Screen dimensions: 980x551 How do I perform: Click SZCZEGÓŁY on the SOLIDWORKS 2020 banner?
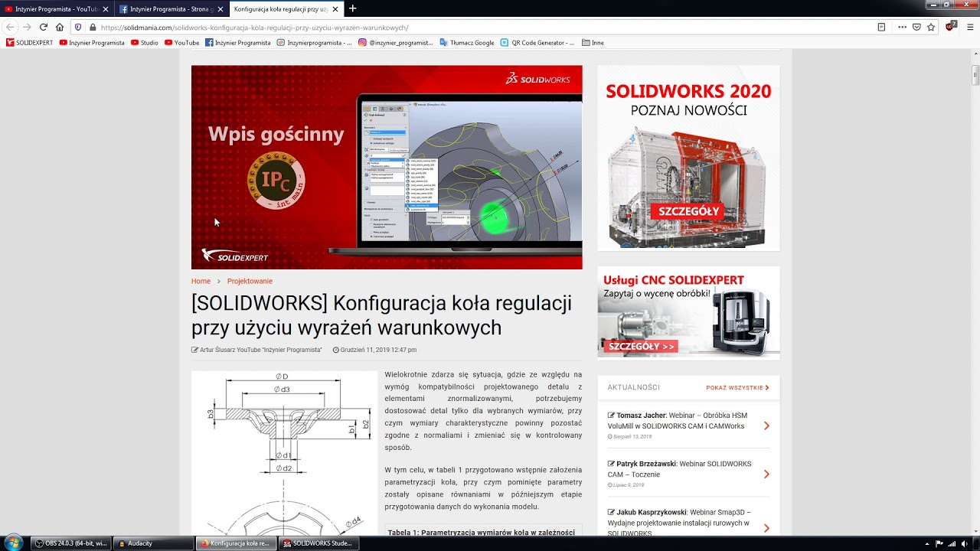687,211
